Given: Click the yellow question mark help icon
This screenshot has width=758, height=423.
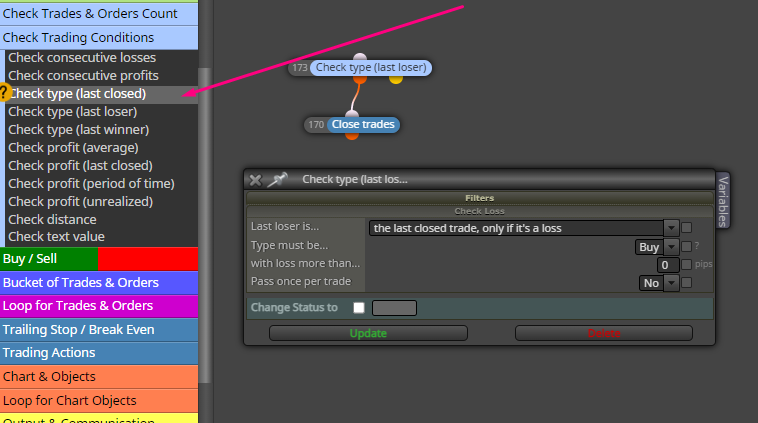Looking at the screenshot, I should click(x=3, y=92).
